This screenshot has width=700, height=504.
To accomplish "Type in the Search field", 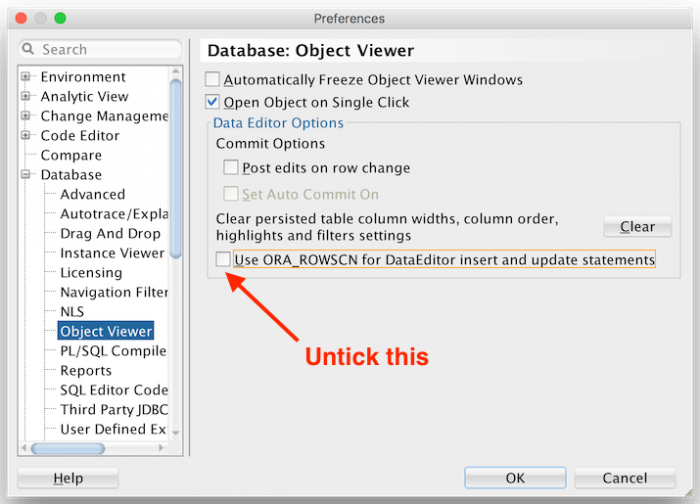I will (x=105, y=49).
